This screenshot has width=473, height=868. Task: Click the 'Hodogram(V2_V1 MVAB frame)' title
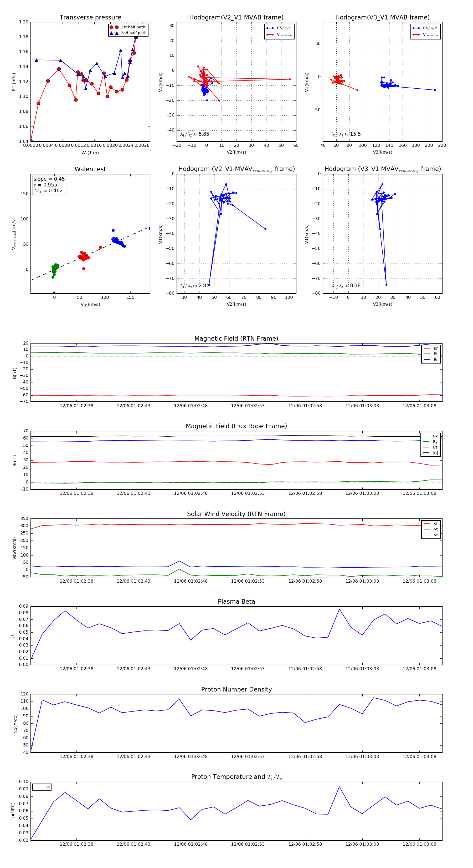236,18
